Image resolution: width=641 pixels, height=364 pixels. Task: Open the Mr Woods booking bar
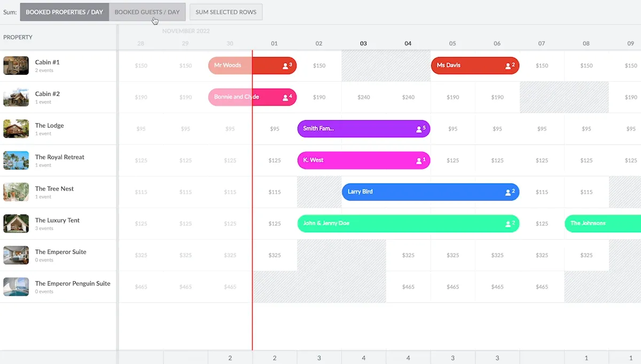(253, 66)
